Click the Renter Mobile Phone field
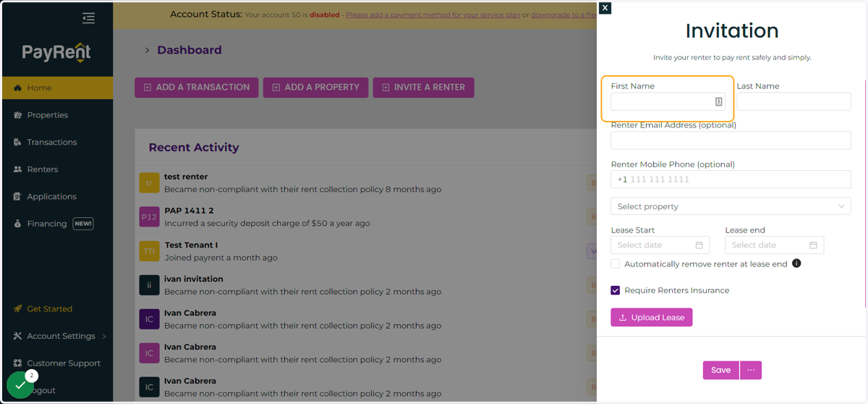This screenshot has width=868, height=404. [x=731, y=180]
